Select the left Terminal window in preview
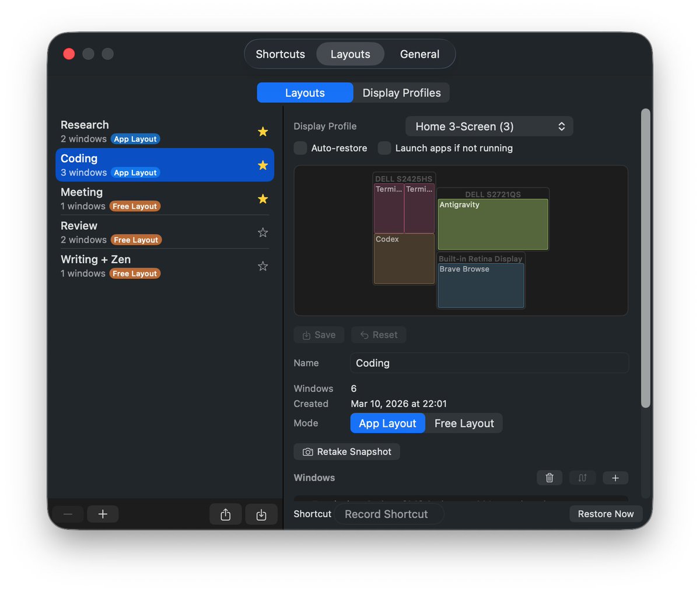This screenshot has height=592, width=700. tap(389, 208)
